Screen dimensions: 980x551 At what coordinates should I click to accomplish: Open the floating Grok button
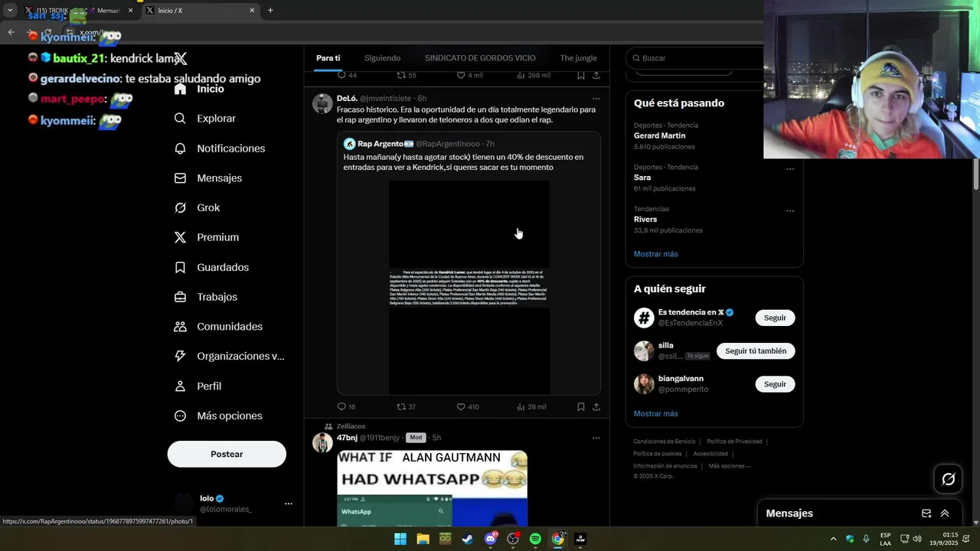949,479
